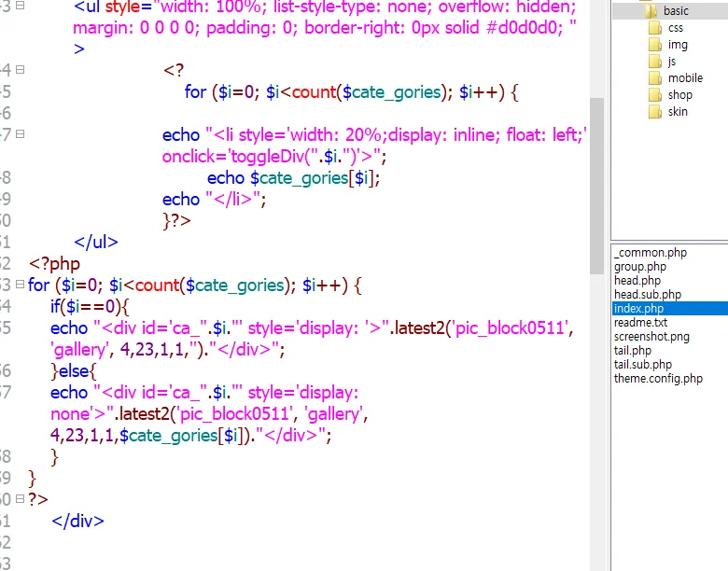Open the js folder
Screen dimensions: 728x571
tap(672, 62)
